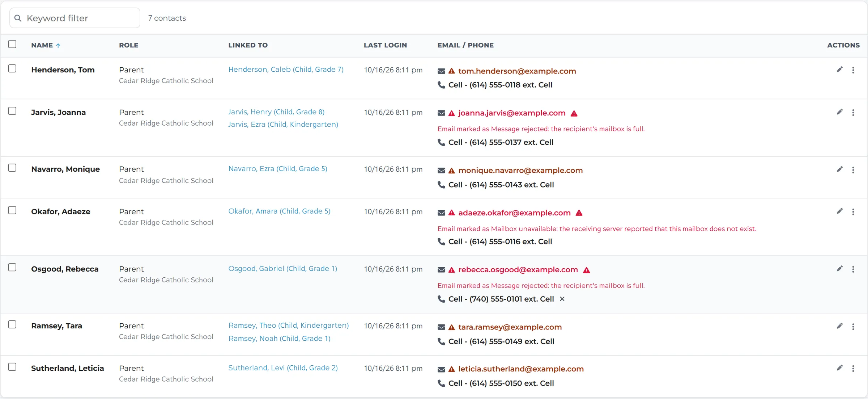Open more actions for Okafor, Adaeze
This screenshot has height=399, width=868.
853,212
